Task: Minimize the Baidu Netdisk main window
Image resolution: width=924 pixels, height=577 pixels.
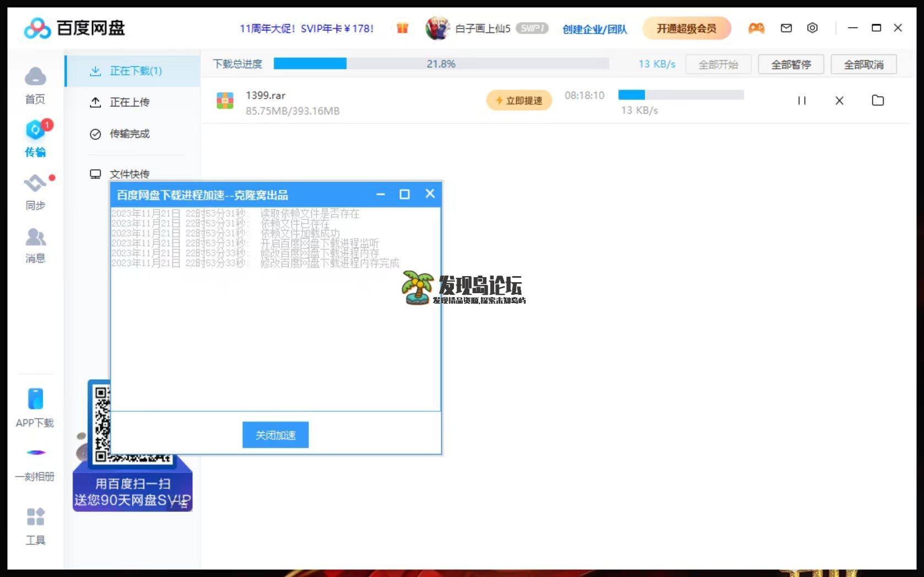Action: coord(853,28)
